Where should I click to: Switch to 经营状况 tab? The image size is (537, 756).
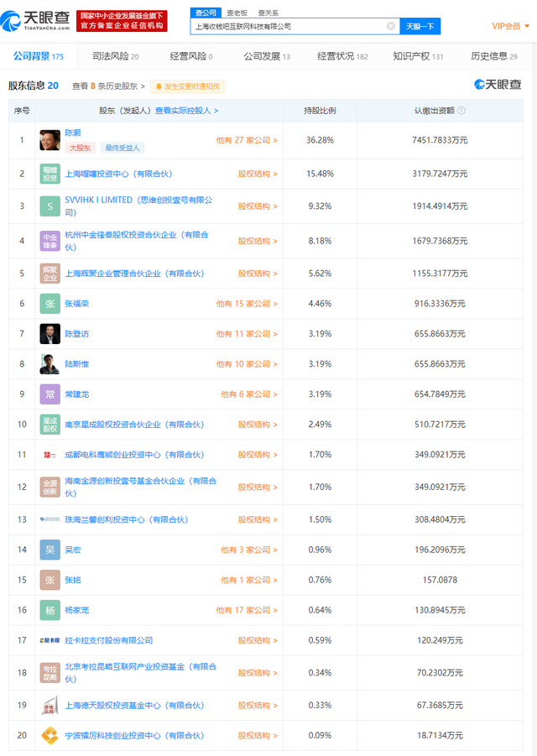[342, 56]
